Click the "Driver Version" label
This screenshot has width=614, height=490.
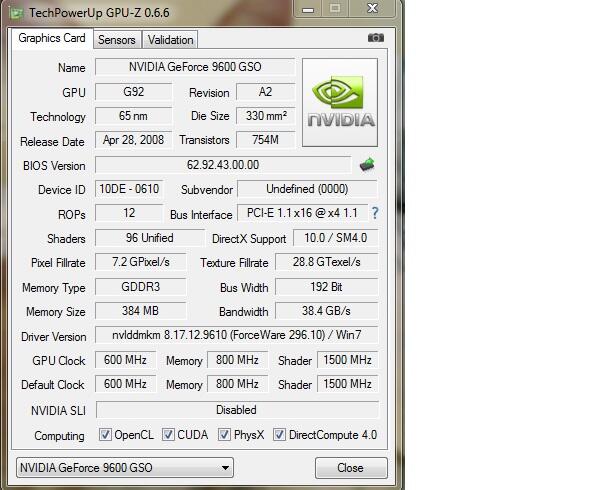click(54, 337)
